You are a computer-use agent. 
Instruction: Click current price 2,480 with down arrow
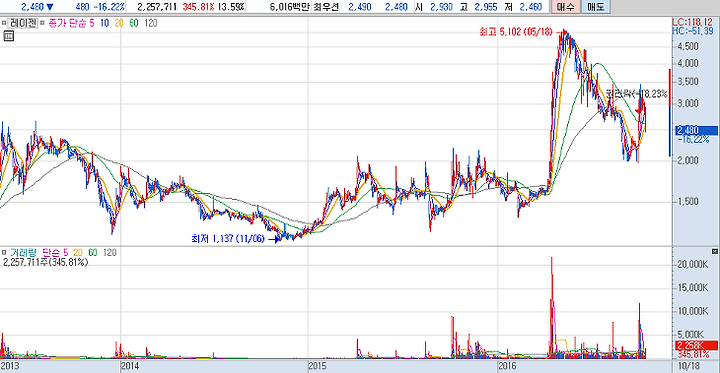[36, 7]
